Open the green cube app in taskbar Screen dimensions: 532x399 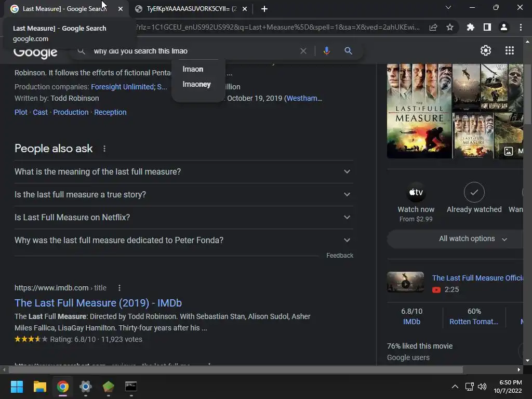click(108, 387)
